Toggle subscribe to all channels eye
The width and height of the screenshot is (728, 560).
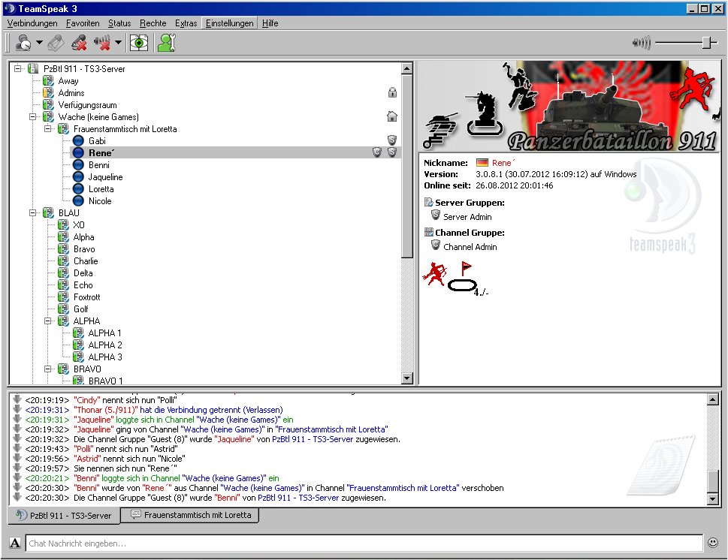(x=139, y=43)
